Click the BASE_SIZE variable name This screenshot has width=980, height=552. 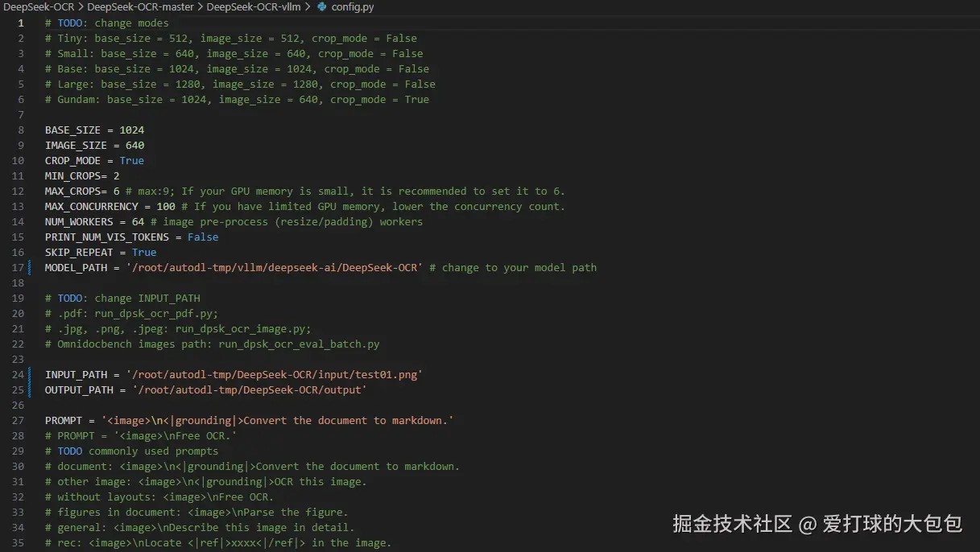(72, 130)
